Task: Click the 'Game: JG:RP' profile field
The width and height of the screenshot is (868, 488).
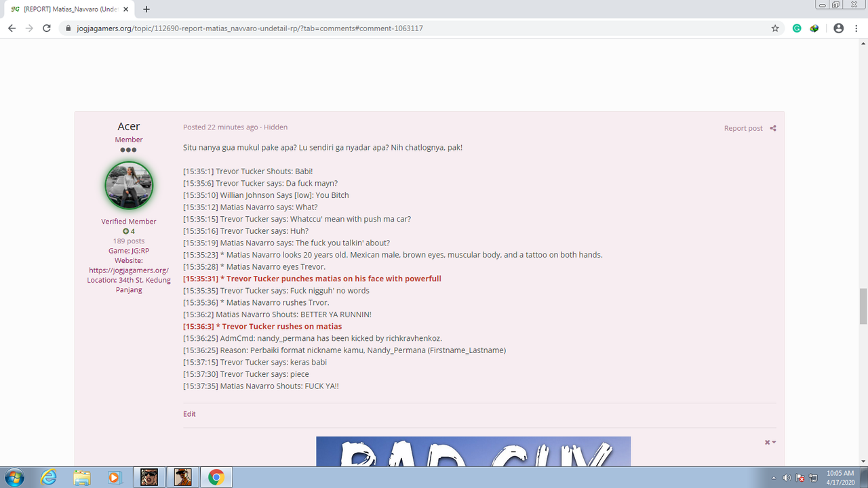Action: (129, 251)
